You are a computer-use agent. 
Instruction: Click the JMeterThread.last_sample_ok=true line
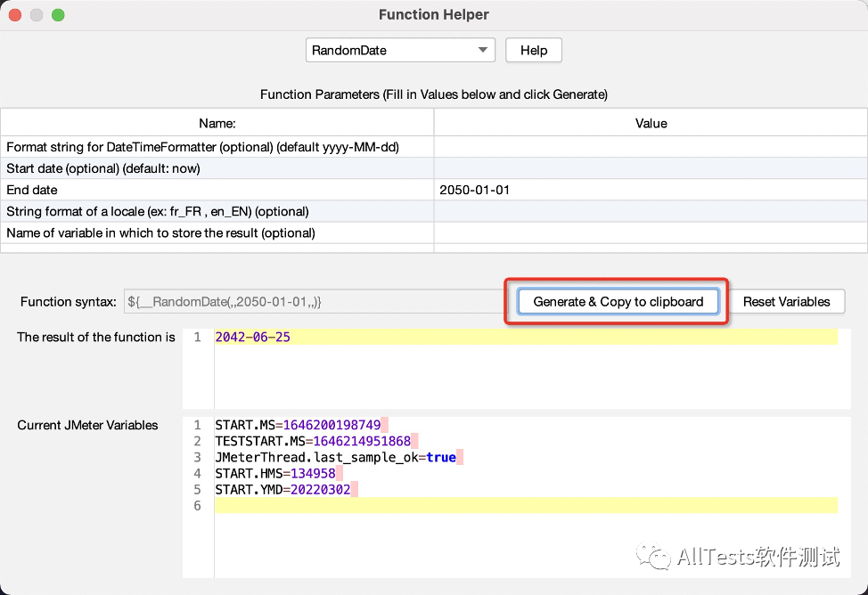coord(335,457)
